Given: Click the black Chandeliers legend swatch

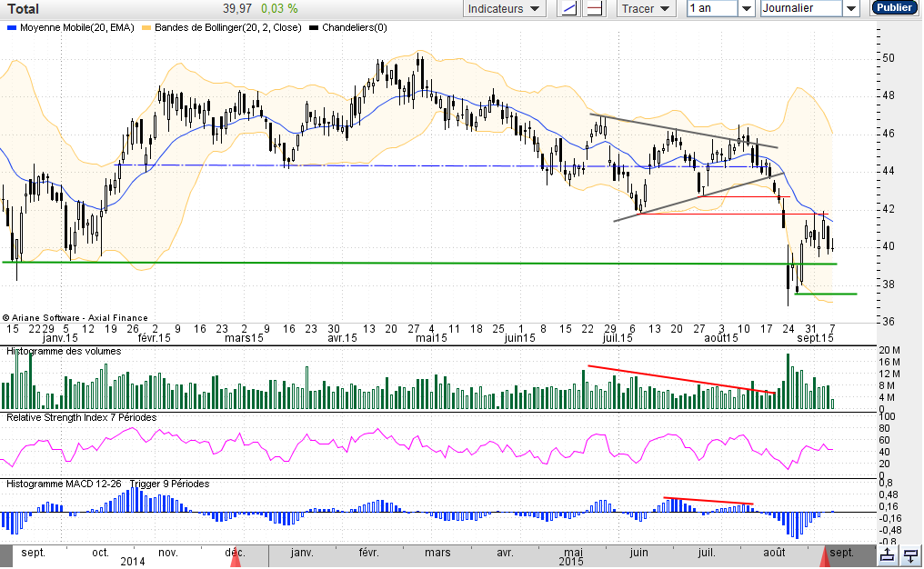Looking at the screenshot, I should (314, 27).
